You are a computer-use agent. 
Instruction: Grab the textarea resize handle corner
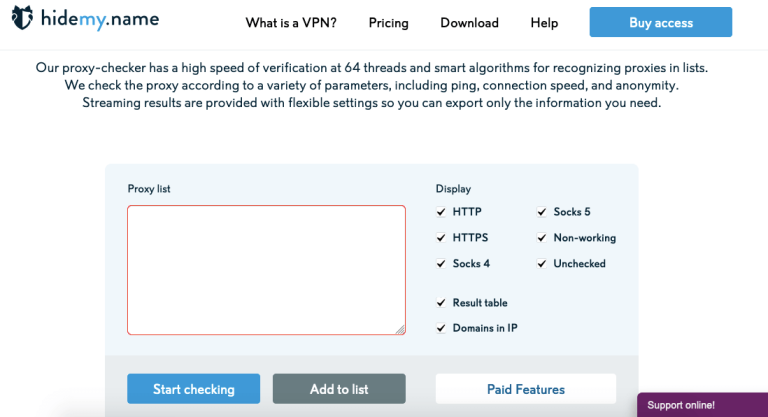400,330
